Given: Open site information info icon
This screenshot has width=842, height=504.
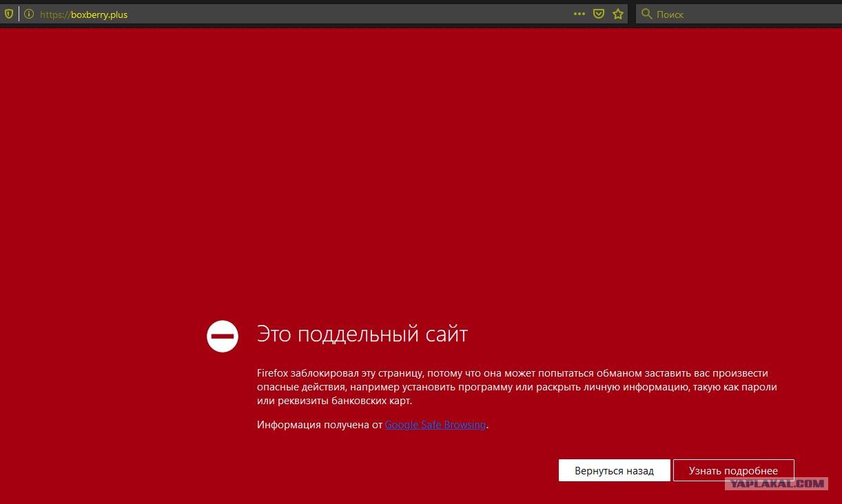Looking at the screenshot, I should click(x=29, y=14).
